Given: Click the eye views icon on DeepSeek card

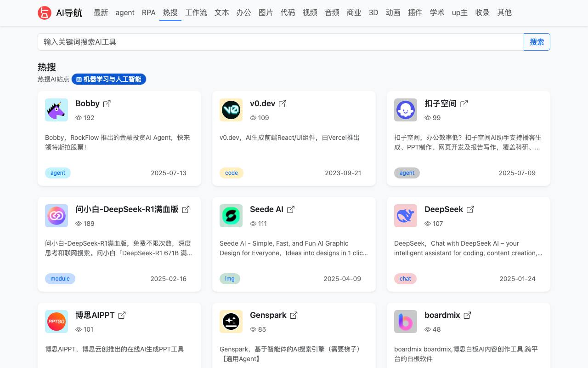Looking at the screenshot, I should [428, 224].
